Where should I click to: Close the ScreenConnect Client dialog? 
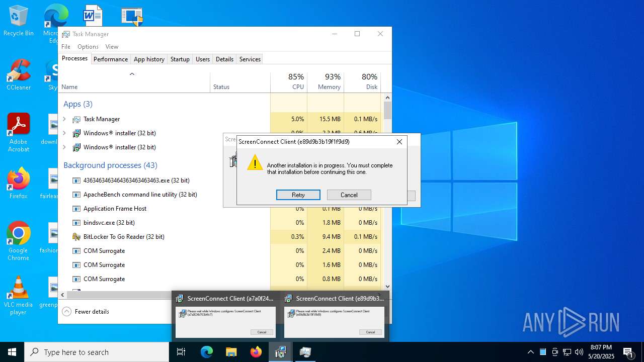(399, 142)
